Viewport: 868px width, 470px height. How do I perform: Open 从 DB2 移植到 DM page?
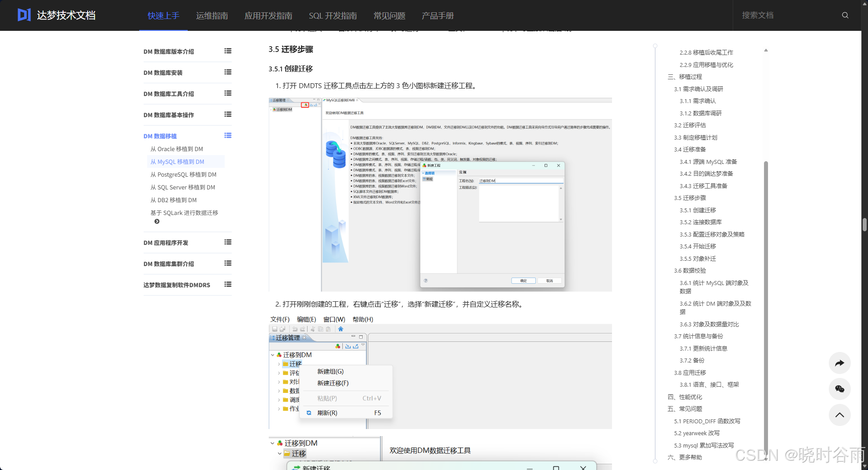174,200
